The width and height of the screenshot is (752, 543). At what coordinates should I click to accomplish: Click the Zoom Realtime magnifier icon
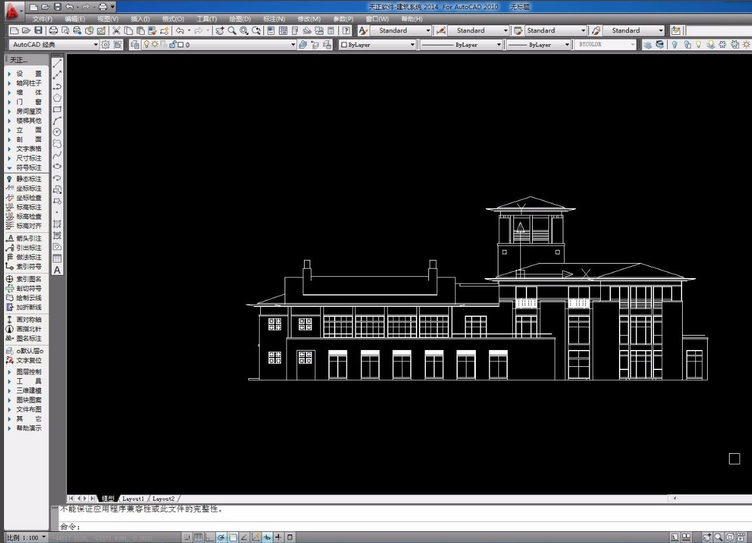pyautogui.click(x=232, y=31)
